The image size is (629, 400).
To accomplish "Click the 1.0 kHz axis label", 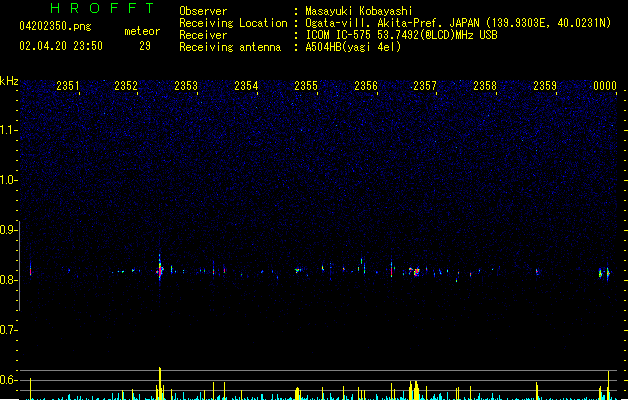I will click(8, 180).
